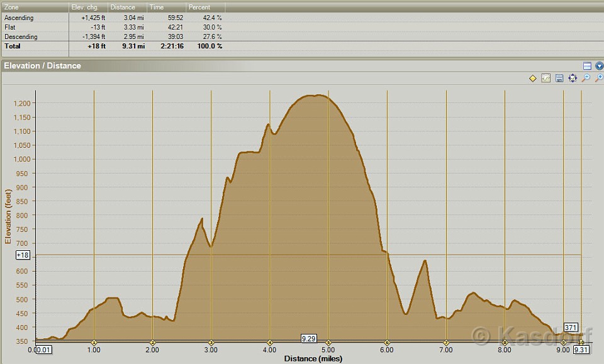Viewport: 604px width, 364px height.
Task: Click the mile 1.00 lap marker diamond
Action: click(x=94, y=342)
